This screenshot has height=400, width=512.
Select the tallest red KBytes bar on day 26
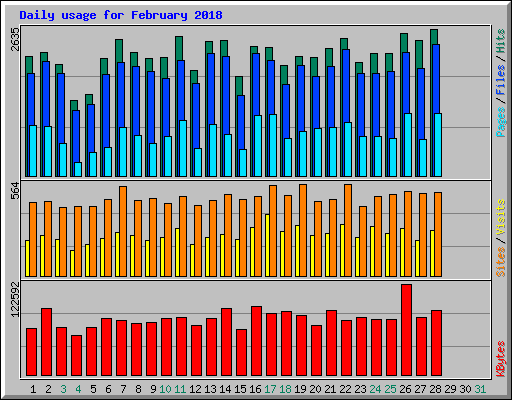(x=406, y=330)
